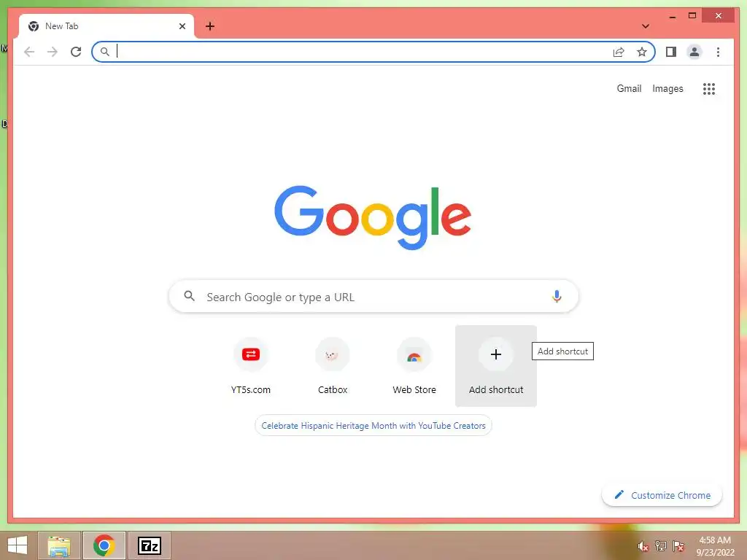Image resolution: width=747 pixels, height=560 pixels.
Task: Click the Google search box
Action: point(373,296)
